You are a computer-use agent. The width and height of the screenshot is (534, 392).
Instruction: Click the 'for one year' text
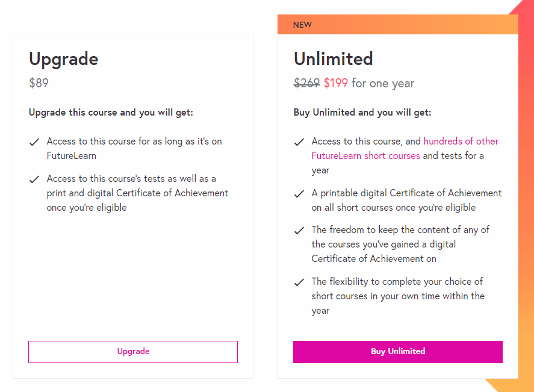pyautogui.click(x=383, y=83)
